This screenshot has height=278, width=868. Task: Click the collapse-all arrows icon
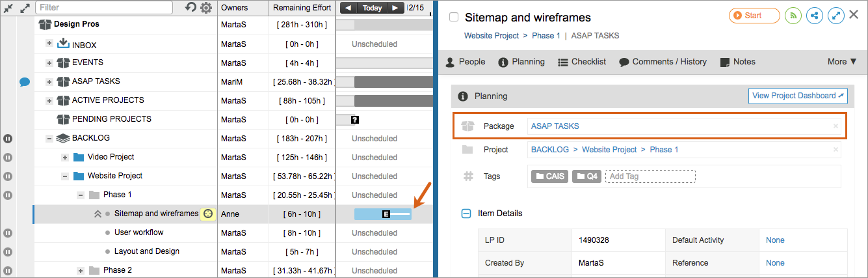coord(8,8)
